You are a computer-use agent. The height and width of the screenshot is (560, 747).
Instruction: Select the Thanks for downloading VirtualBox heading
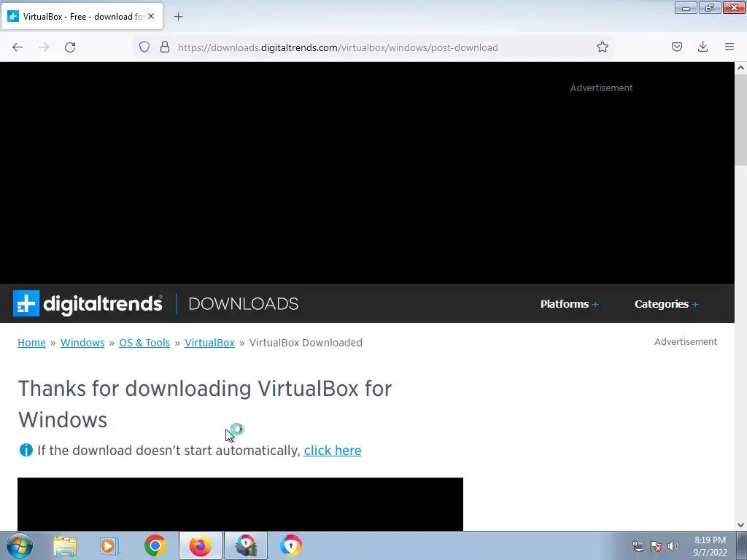point(205,404)
